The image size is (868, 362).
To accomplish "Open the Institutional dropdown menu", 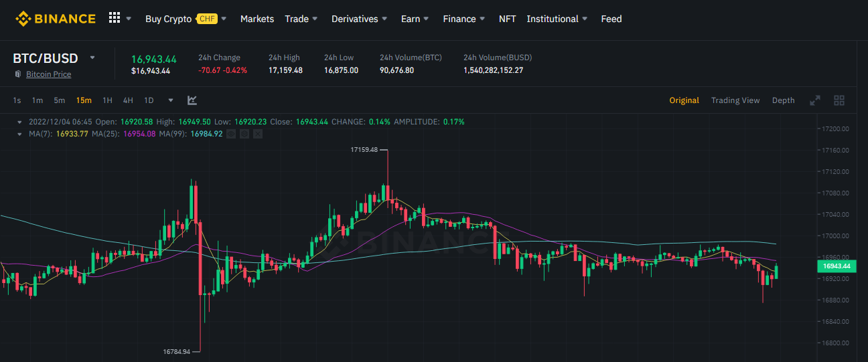I will point(557,19).
